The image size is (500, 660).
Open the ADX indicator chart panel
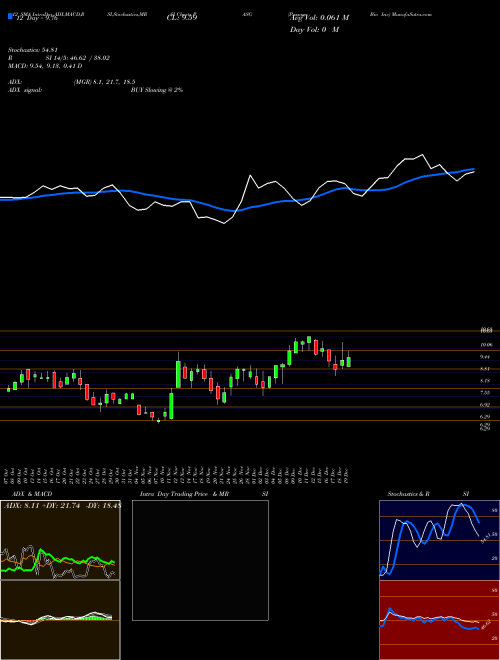tap(60, 540)
